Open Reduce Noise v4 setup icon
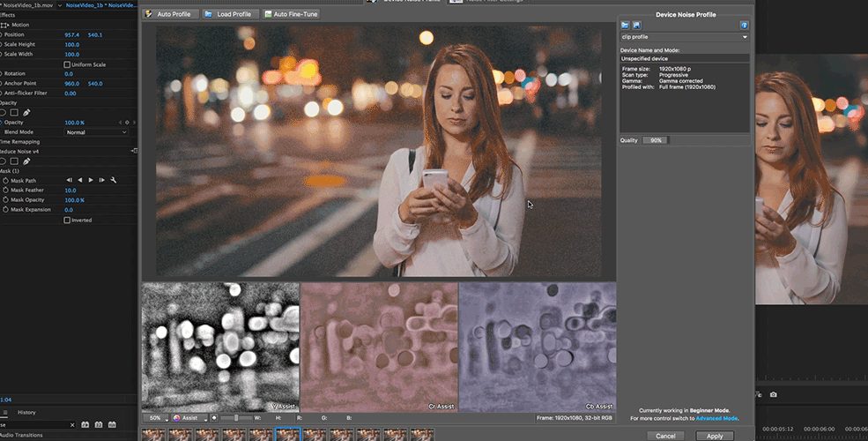Screen dimensions: 868x441 (x=134, y=151)
